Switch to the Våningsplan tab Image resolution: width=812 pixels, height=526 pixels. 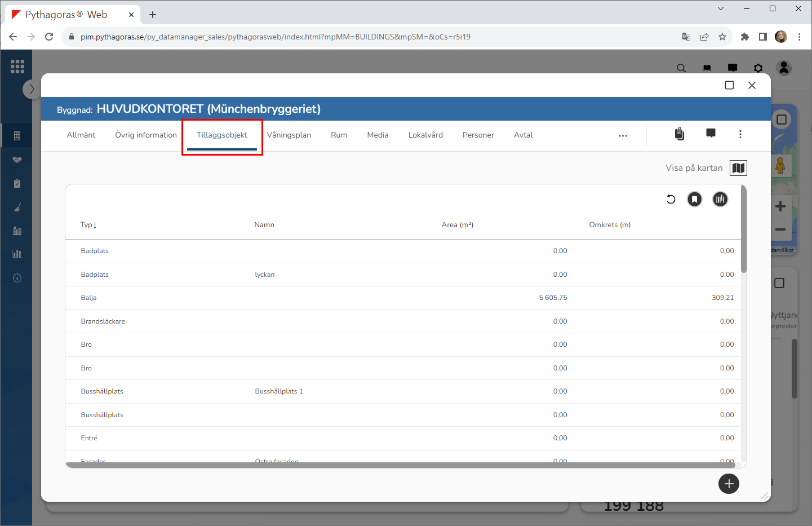point(289,135)
